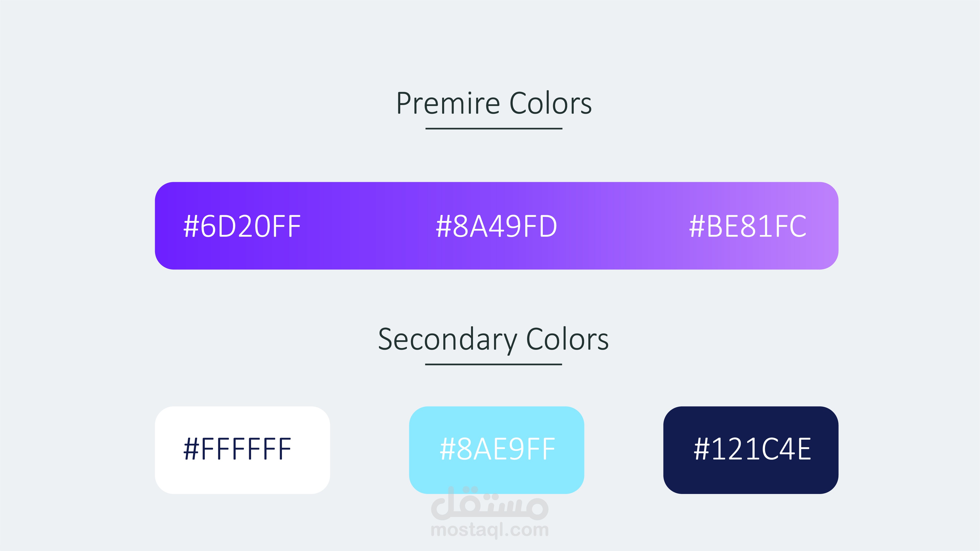Select the #8A49FD hex code label
980x551 pixels.
tap(496, 226)
